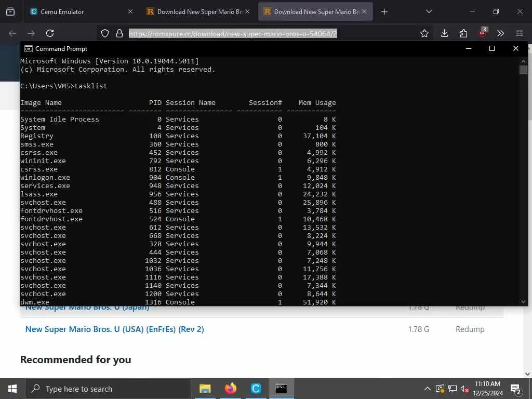
Task: Click Command Prompt scrollbar up arrow
Action: tap(523, 61)
